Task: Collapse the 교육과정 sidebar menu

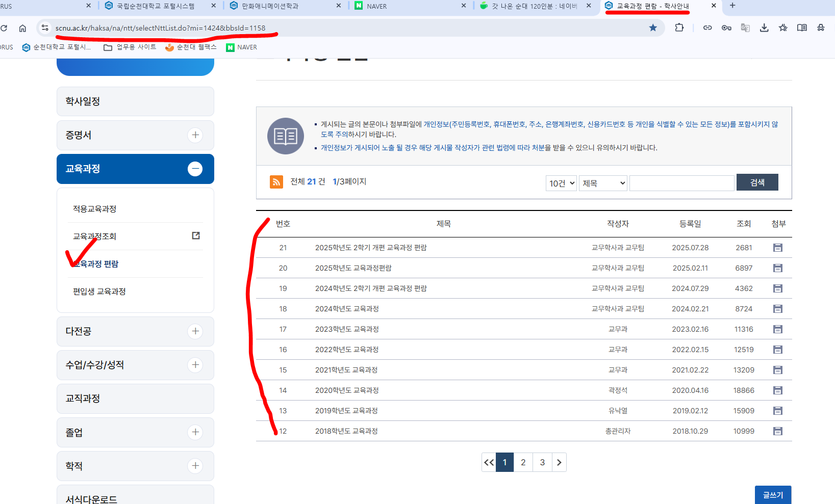Action: point(195,169)
